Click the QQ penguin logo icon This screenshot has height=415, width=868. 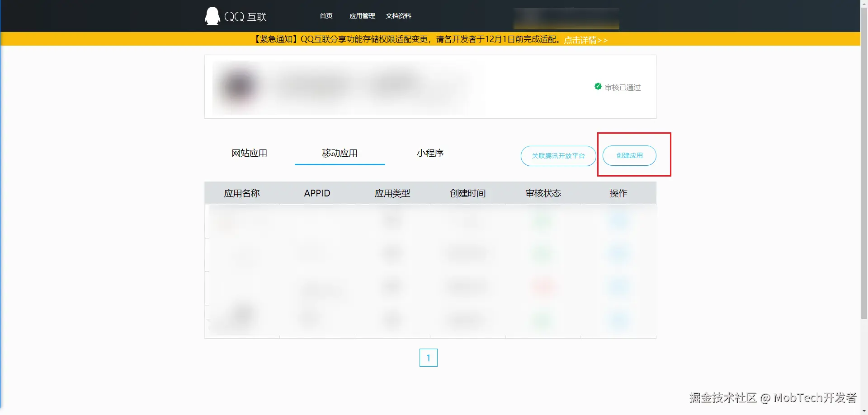(212, 16)
